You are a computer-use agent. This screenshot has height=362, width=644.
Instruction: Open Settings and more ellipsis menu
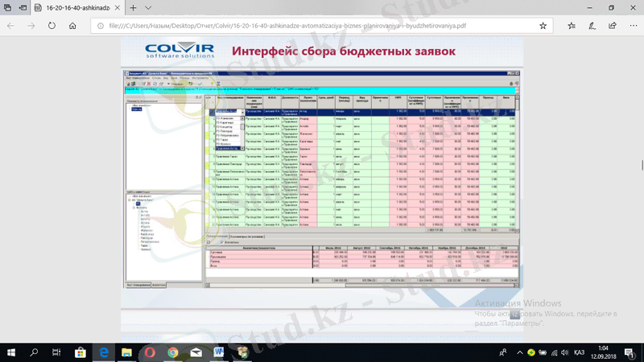pos(631,25)
